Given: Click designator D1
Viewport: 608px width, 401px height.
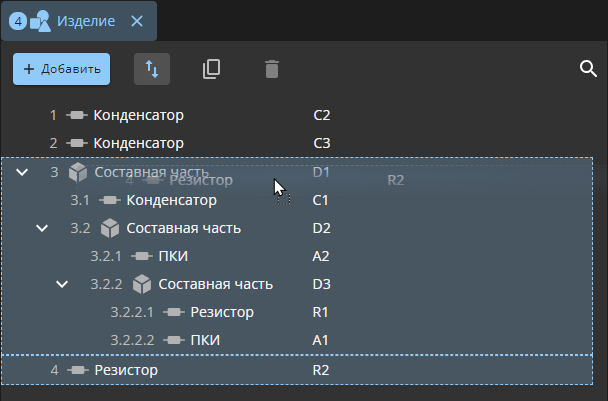Looking at the screenshot, I should pos(321,172).
